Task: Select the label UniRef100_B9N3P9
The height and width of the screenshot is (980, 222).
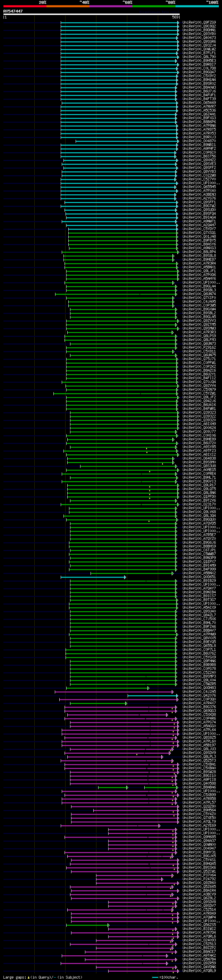Action: point(199,558)
